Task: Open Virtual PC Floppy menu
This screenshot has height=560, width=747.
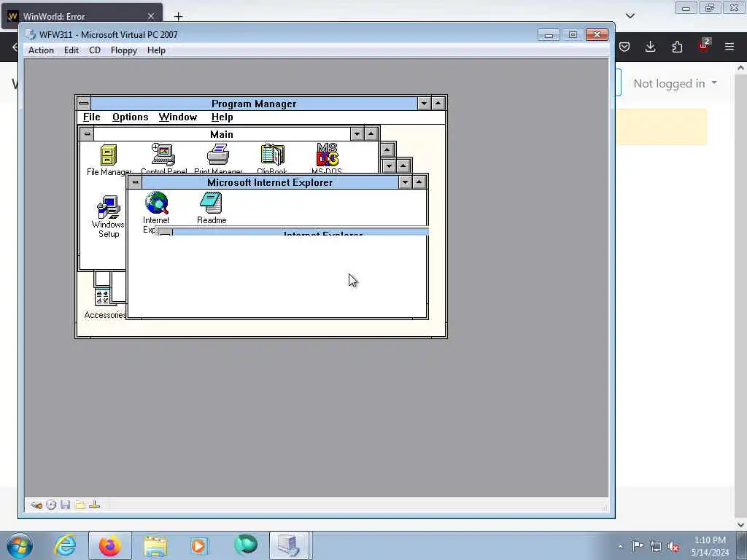Action: (x=124, y=50)
